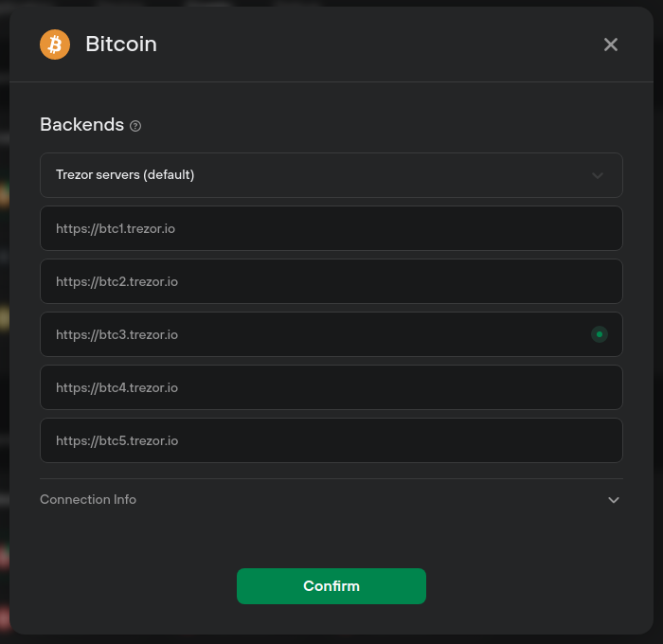Click the backend selector chevron arrow
The image size is (663, 644).
pos(598,175)
